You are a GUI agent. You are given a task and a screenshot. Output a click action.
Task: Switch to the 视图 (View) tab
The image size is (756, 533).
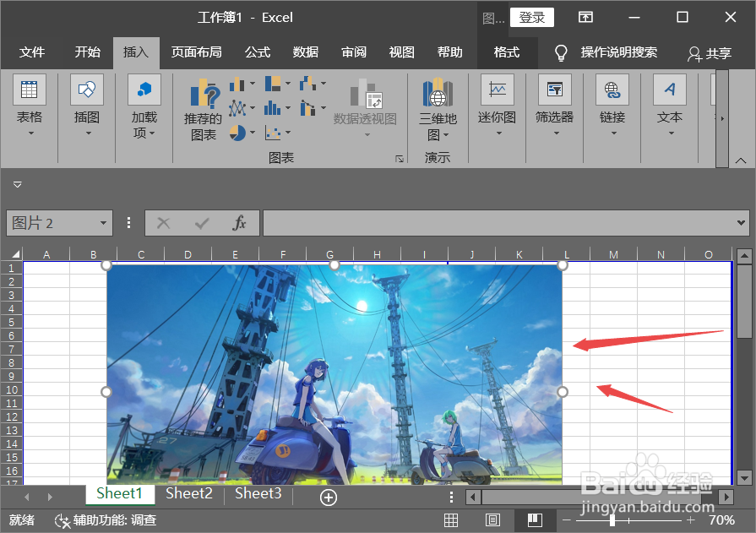click(401, 52)
